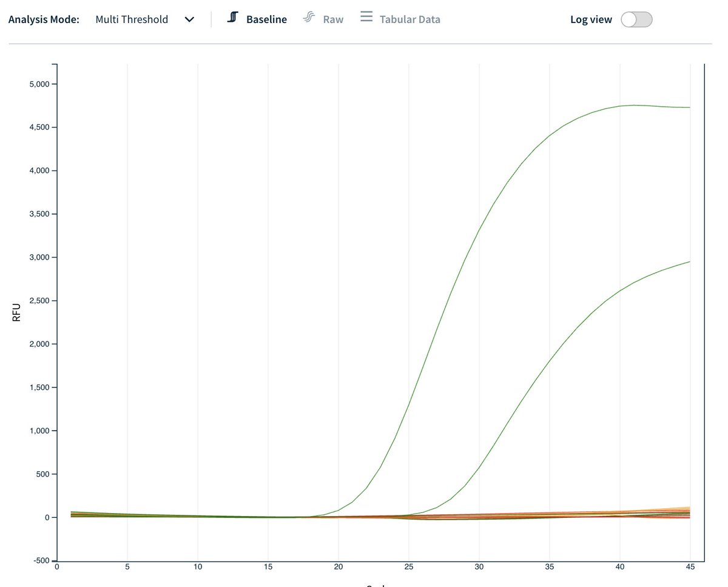This screenshot has width=728, height=587.
Task: Click the Analysis Mode label
Action: (44, 19)
